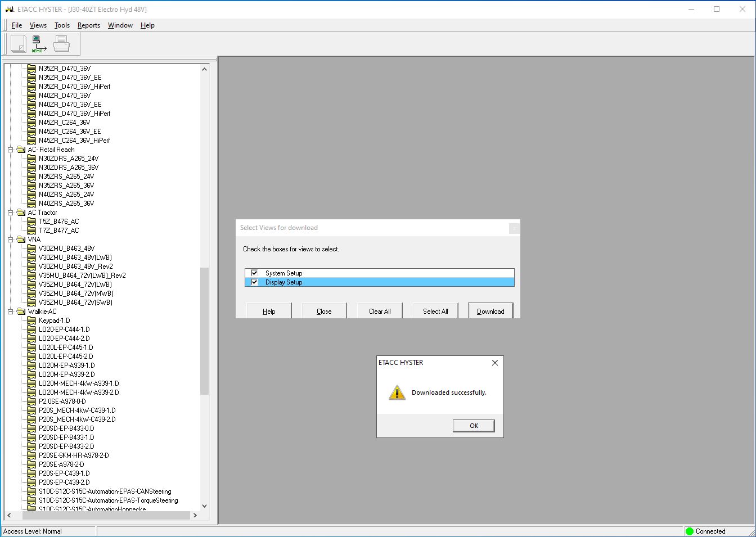The image size is (756, 537).
Task: Click the folder icon beside N35ZR_D470_36V_EE
Action: (32, 78)
